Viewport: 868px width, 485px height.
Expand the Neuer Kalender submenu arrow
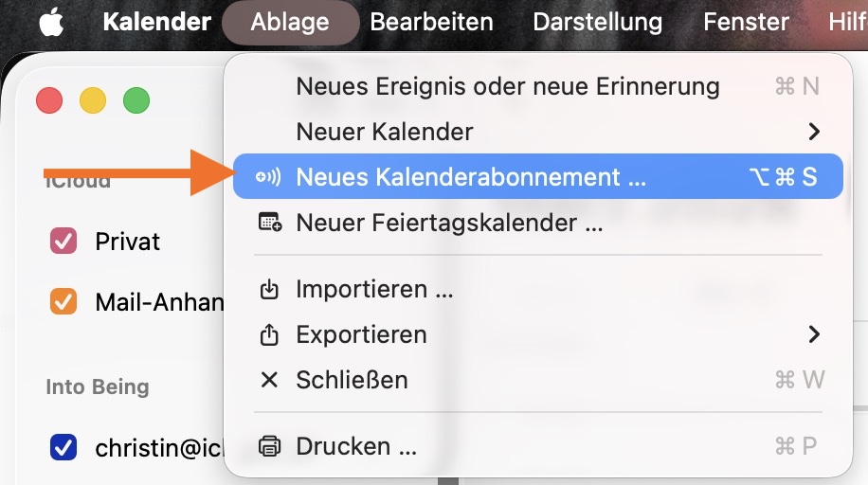(x=813, y=132)
